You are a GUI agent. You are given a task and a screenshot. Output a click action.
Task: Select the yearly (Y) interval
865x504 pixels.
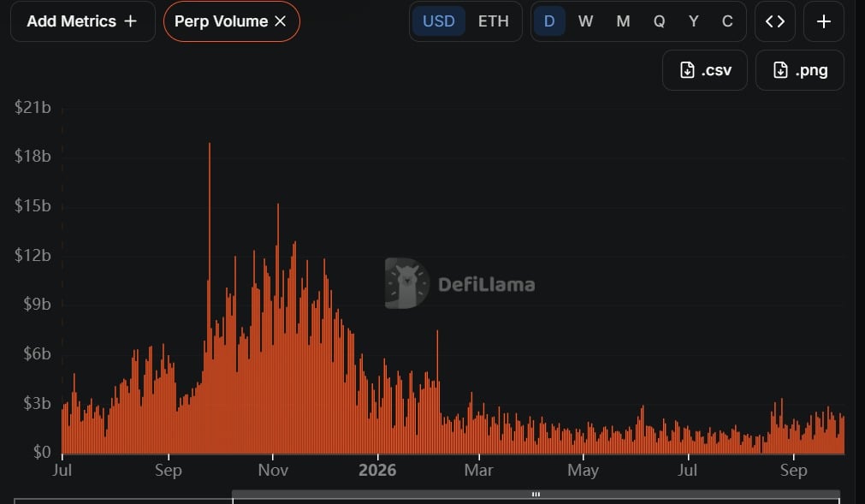click(693, 21)
